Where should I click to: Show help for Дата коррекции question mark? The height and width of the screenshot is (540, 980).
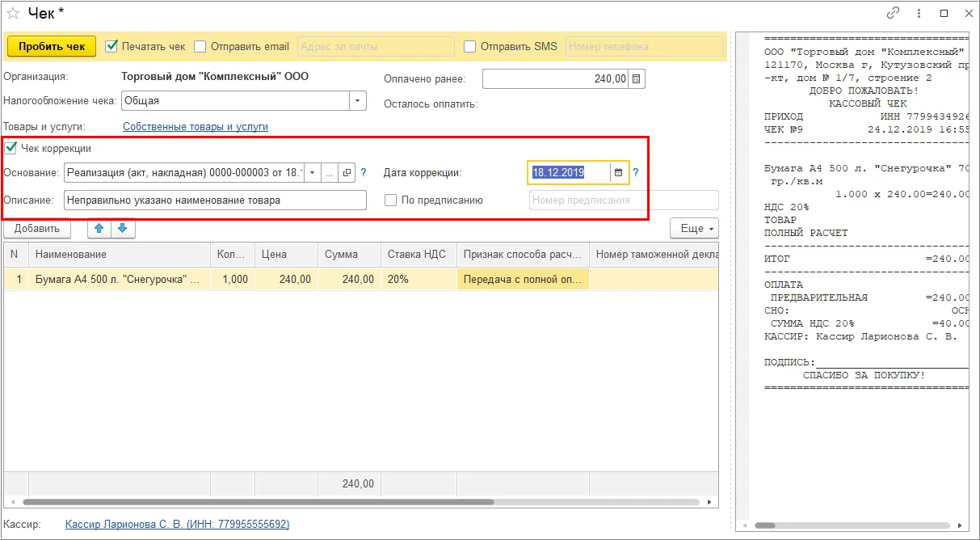[x=636, y=172]
